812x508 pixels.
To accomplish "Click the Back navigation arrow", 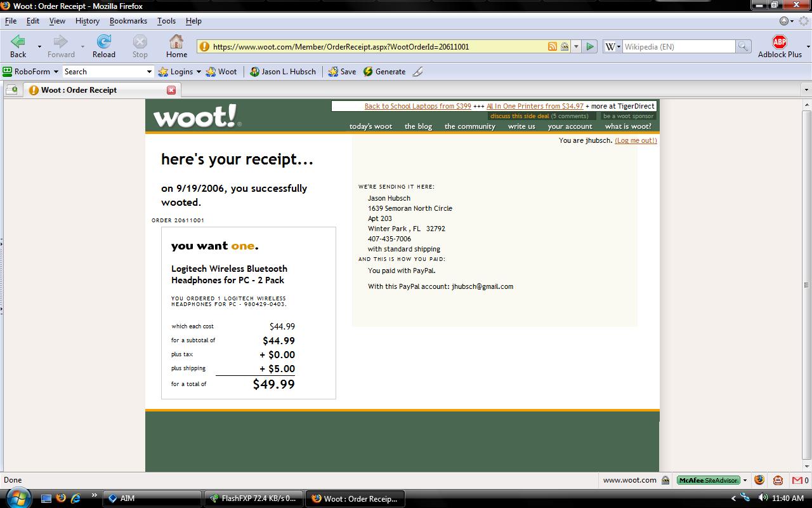I will (x=18, y=42).
